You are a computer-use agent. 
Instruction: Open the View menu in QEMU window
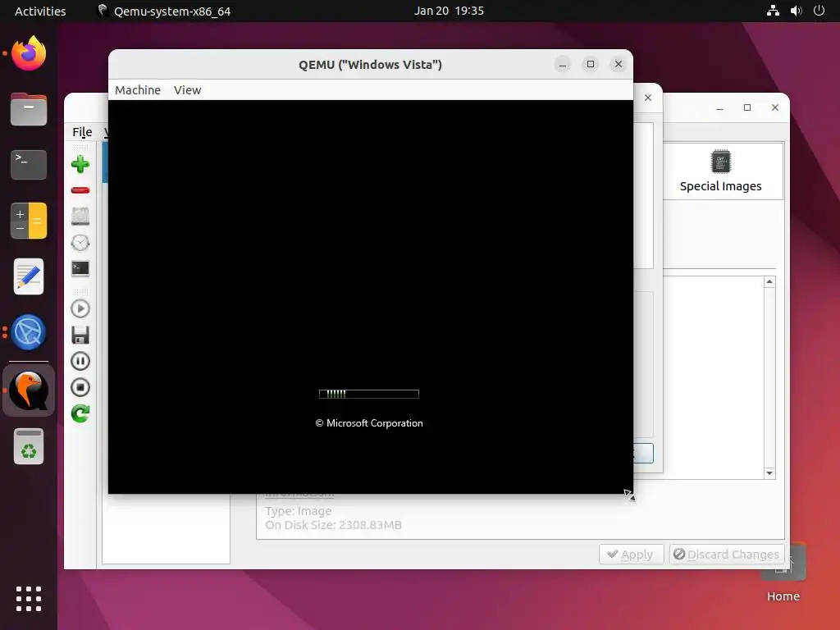coord(188,90)
